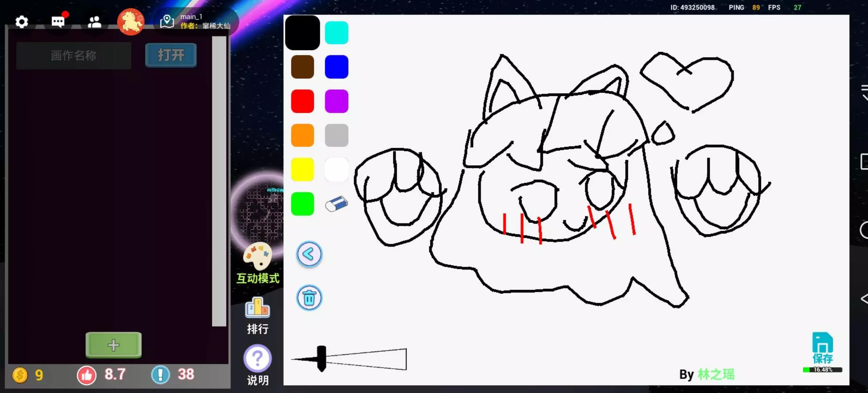Open the settings gear

[x=22, y=22]
